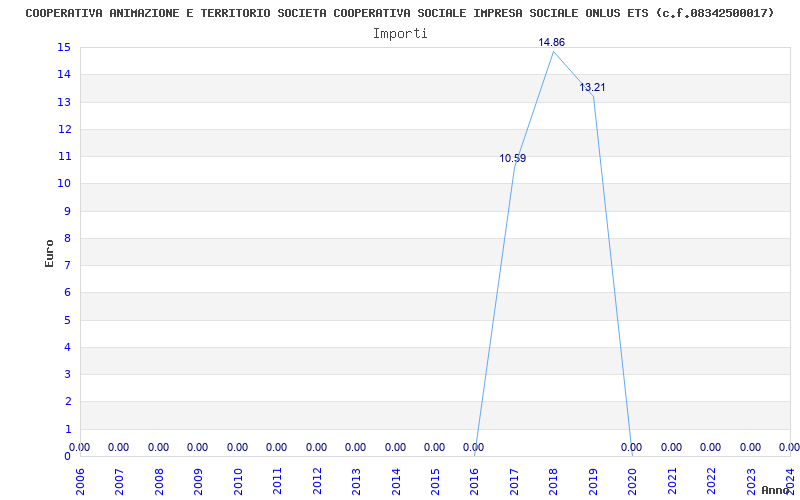This screenshot has width=800, height=500.
Task: Click the y-axis value 2
Action: (x=67, y=402)
